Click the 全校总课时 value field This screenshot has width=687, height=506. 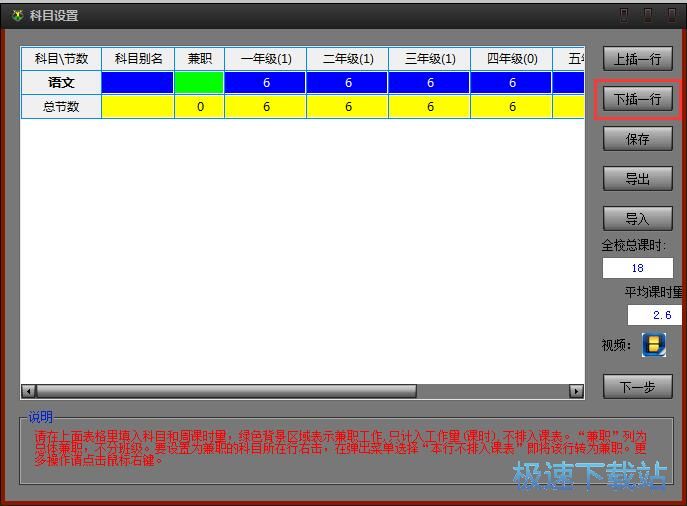pos(637,268)
